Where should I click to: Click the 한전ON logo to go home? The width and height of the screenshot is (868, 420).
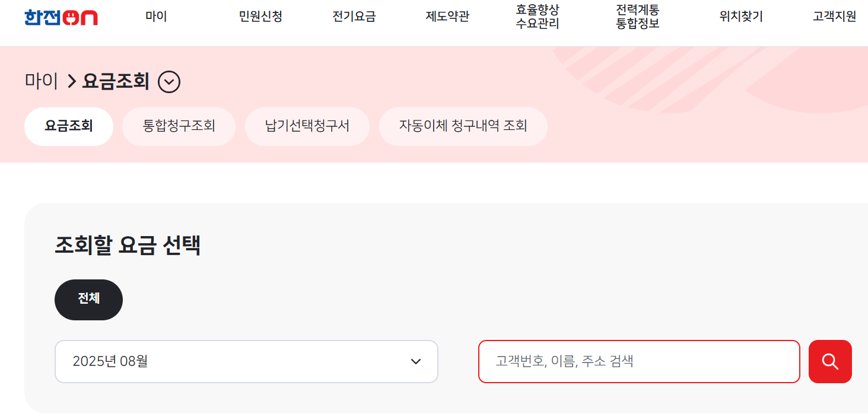[x=61, y=18]
